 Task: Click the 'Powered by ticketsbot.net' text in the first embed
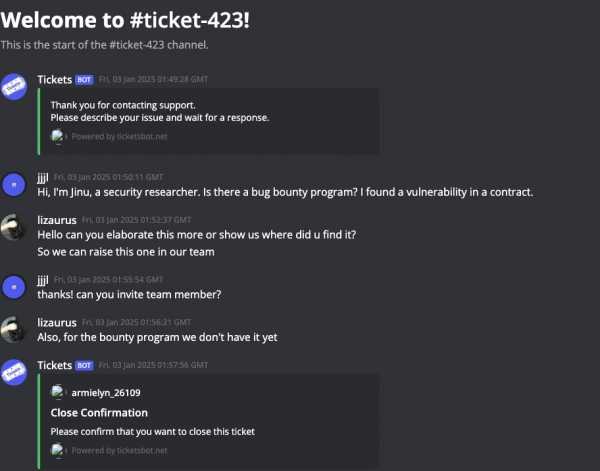point(119,137)
